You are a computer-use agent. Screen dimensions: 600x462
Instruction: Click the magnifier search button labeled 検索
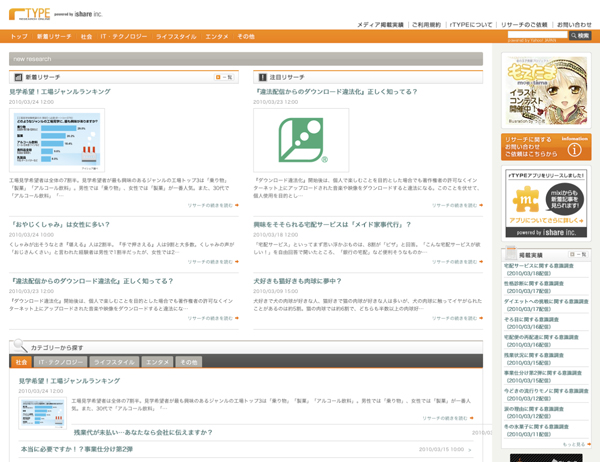point(580,36)
